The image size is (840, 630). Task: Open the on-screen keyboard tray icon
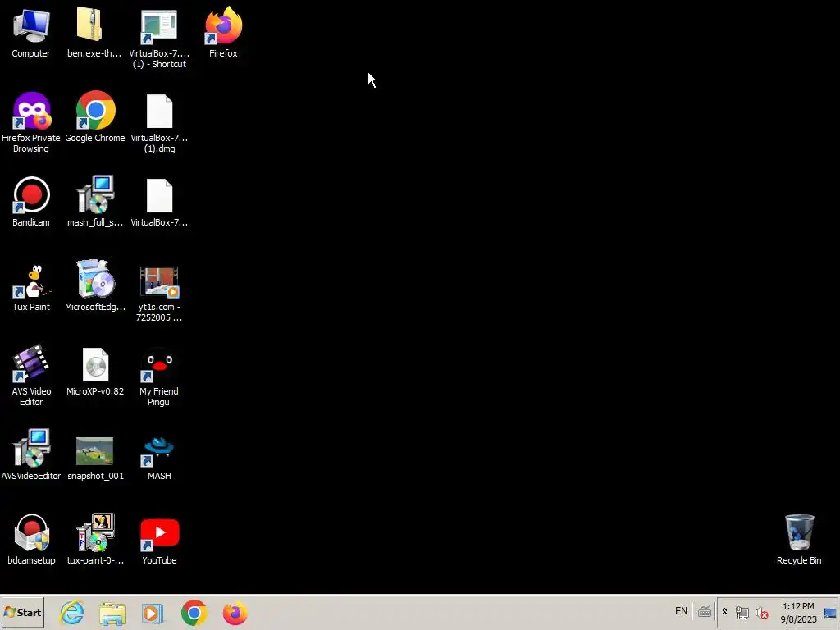point(705,612)
